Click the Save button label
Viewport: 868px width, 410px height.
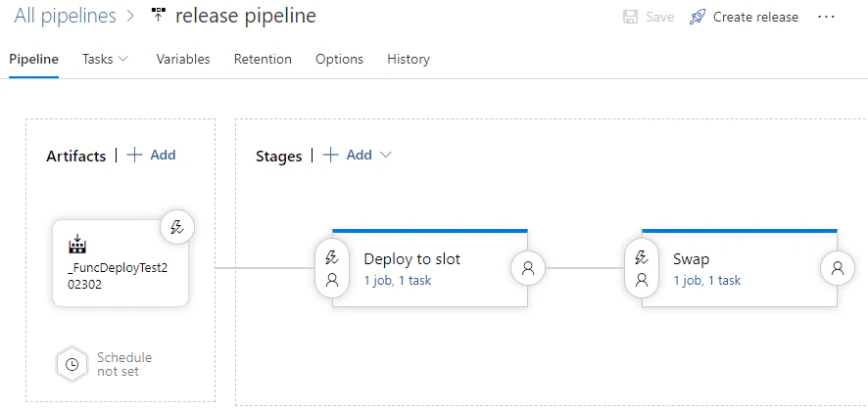(x=660, y=18)
